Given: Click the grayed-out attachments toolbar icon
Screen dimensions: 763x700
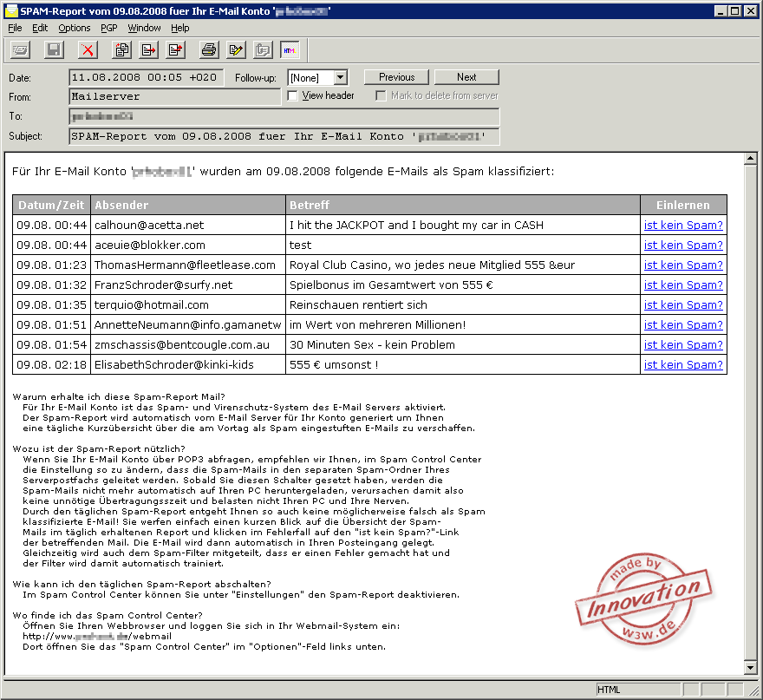Looking at the screenshot, I should click(x=263, y=49).
